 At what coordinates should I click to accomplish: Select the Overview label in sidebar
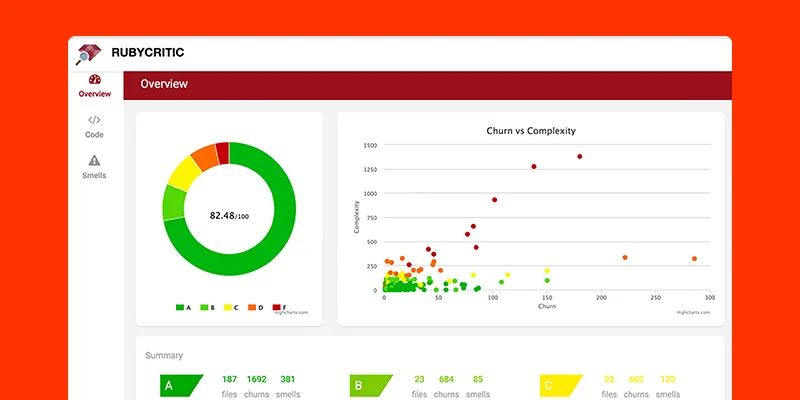point(94,94)
